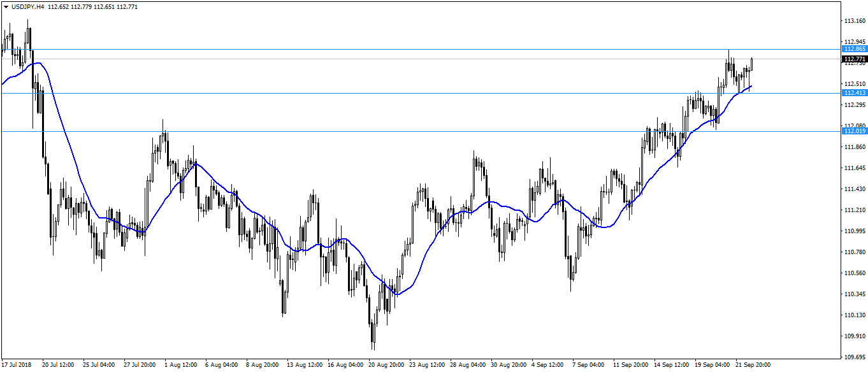
Task: Click the 111.430 price axis label
Action: pos(854,189)
